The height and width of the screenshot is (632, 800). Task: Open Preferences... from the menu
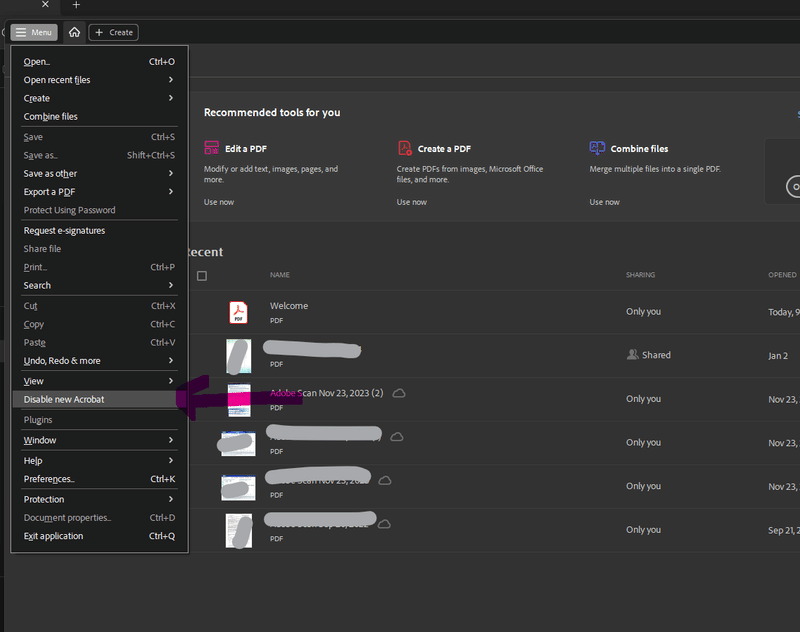click(x=99, y=479)
